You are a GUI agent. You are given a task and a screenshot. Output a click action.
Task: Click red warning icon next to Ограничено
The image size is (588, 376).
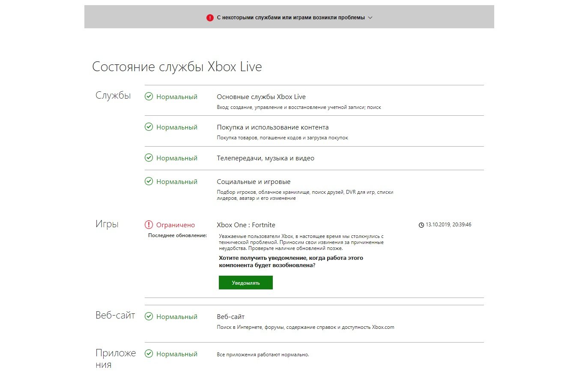[x=149, y=225]
